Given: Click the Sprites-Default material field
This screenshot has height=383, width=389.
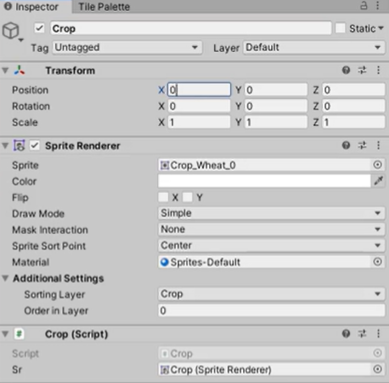Looking at the screenshot, I should click(x=265, y=262).
